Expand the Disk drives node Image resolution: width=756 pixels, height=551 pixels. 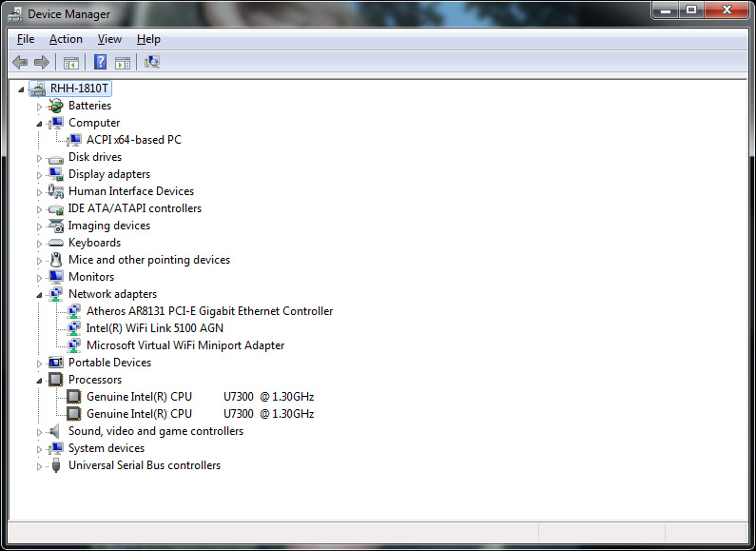pyautogui.click(x=40, y=158)
